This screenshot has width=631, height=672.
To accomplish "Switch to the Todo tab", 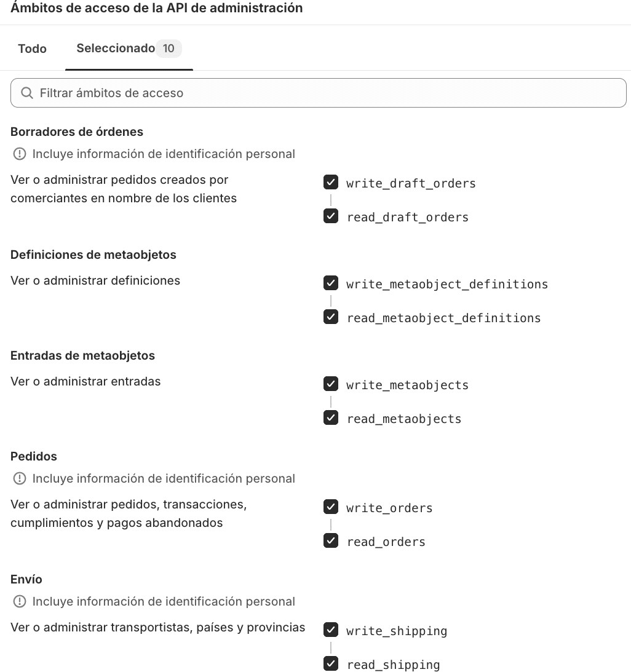I will point(32,49).
